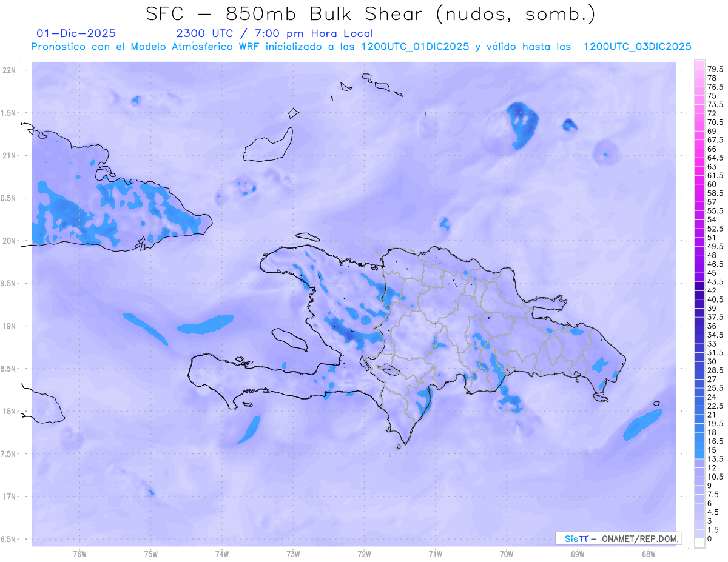Click the '6.5N' latitude label
Image resolution: width=728 pixels, height=562 pixels.
point(9,539)
